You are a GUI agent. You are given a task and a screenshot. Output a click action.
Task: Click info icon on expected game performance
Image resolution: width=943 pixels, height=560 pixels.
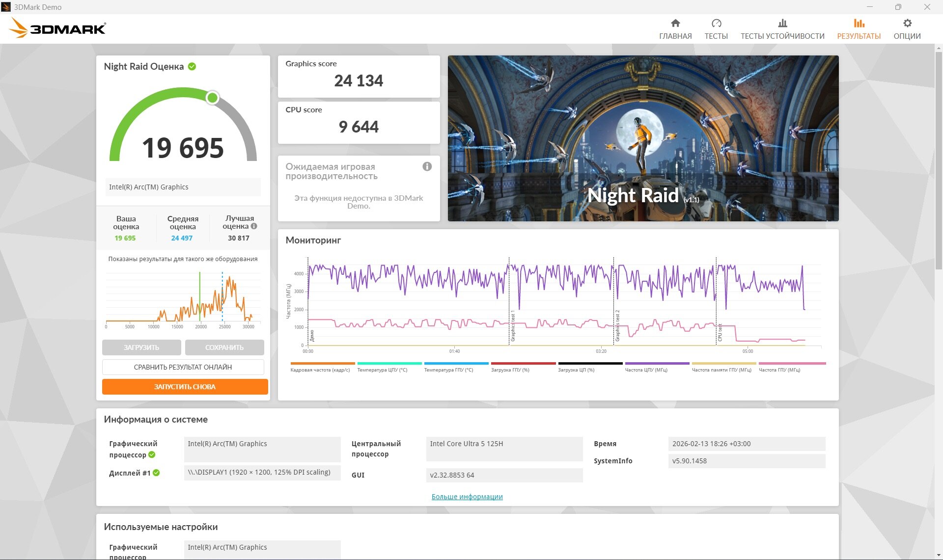pos(427,166)
